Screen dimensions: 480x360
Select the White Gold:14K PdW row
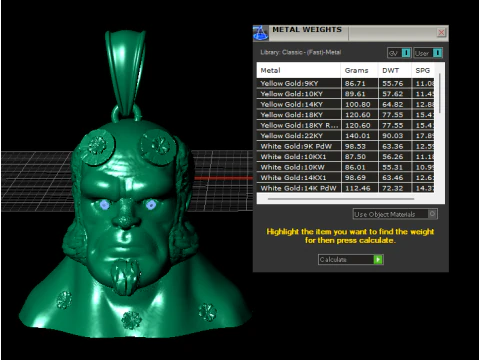345,188
